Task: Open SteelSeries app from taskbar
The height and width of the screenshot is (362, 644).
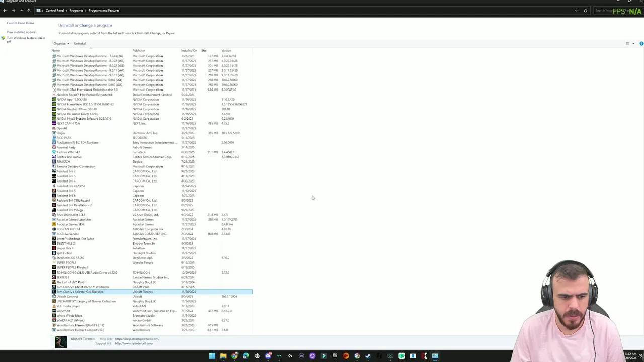Action: [257, 356]
